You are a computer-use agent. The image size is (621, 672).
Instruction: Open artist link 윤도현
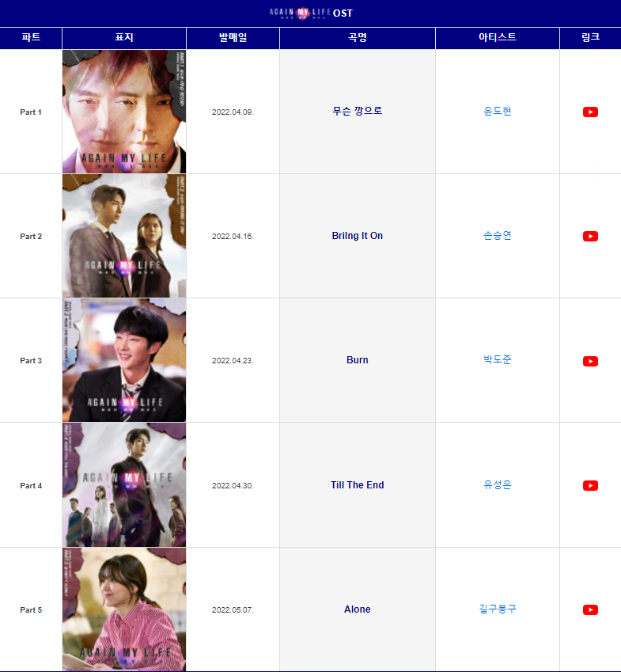click(498, 111)
